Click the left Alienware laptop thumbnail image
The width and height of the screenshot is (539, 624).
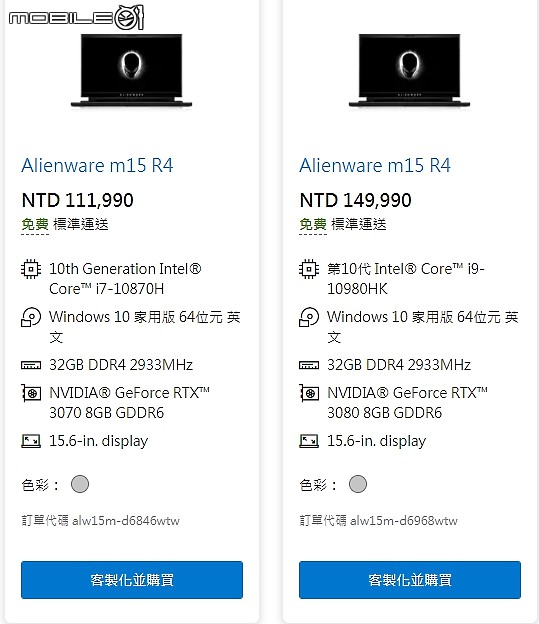point(131,70)
